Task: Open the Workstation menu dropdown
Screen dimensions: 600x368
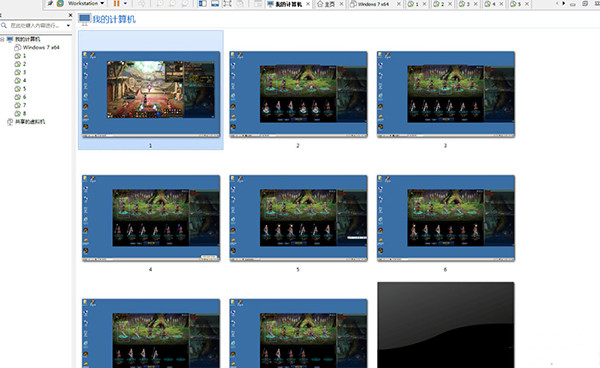Action: [x=86, y=3]
